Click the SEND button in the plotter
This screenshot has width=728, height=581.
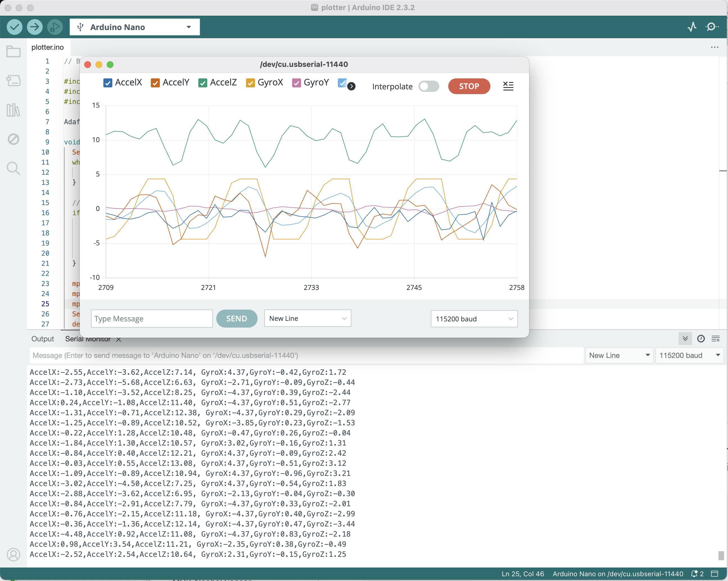[x=237, y=319]
